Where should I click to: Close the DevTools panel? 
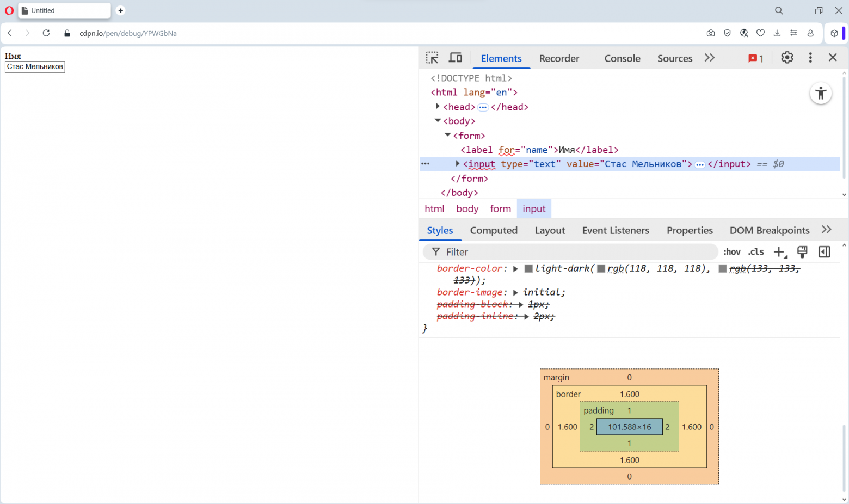[833, 57]
